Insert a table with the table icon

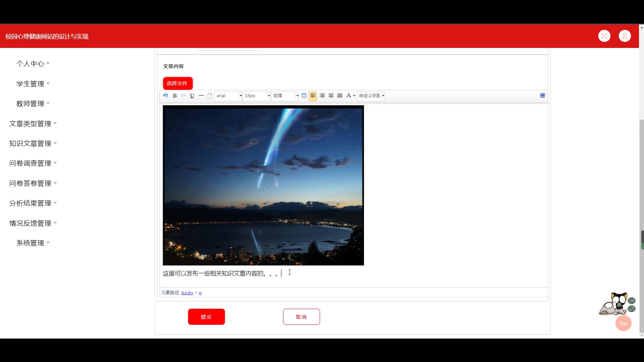(x=304, y=96)
